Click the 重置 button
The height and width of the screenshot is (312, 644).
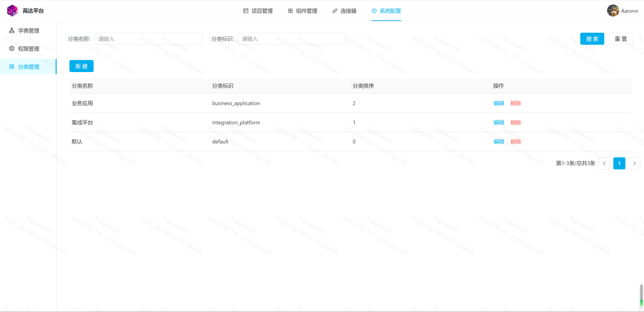point(621,39)
